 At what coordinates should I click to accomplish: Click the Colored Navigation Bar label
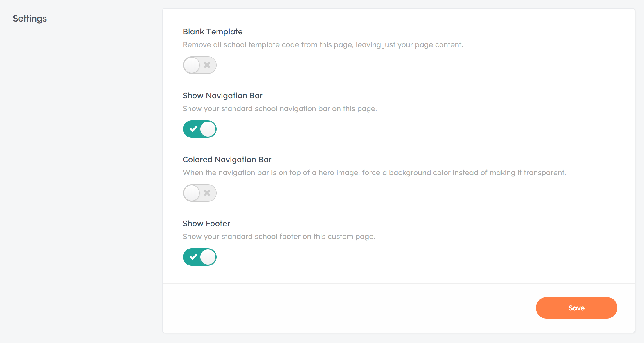tap(227, 160)
